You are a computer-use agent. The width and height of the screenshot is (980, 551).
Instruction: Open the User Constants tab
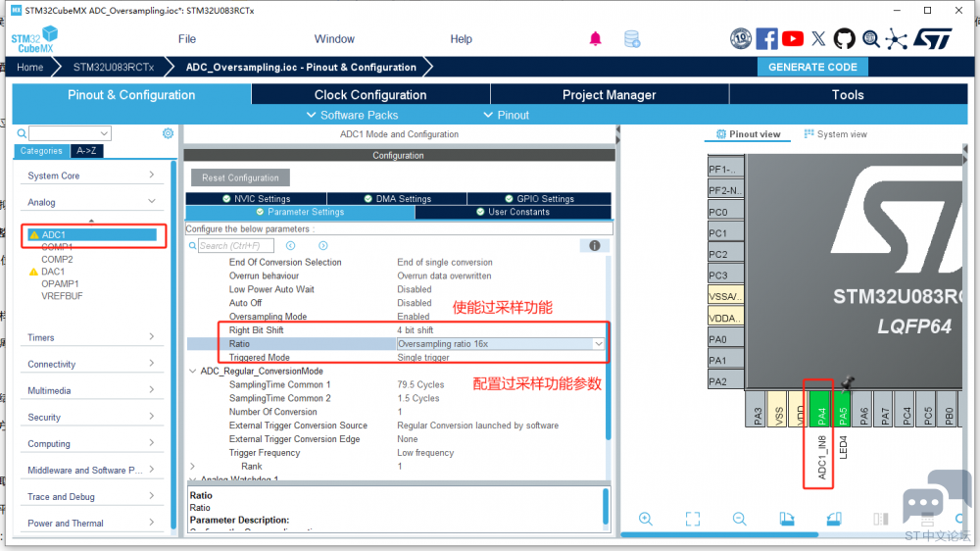514,212
